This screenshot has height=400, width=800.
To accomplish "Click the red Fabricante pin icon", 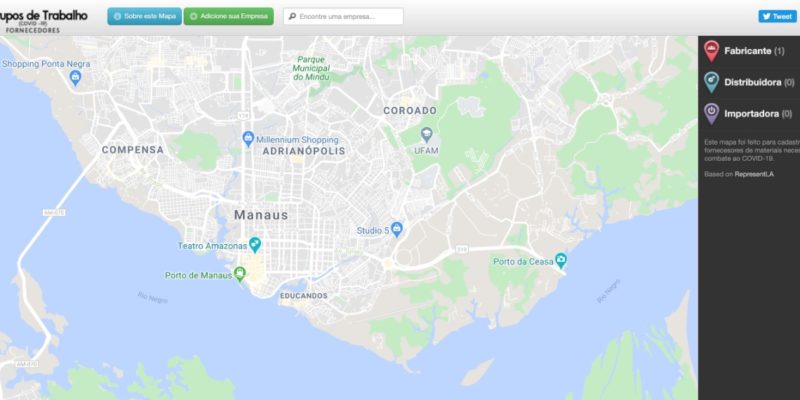I will pyautogui.click(x=711, y=51).
